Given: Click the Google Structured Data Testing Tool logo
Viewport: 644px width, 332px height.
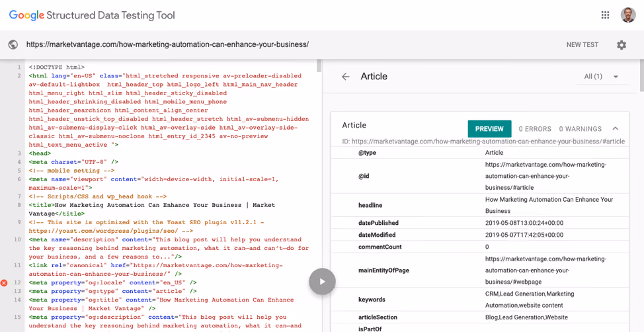Looking at the screenshot, I should (x=92, y=16).
